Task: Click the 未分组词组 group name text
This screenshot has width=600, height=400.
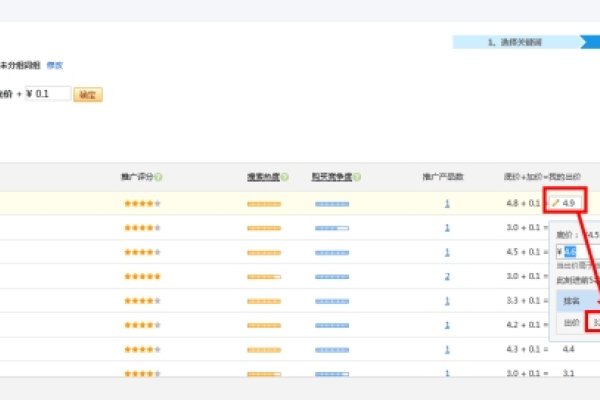Action: (x=20, y=65)
